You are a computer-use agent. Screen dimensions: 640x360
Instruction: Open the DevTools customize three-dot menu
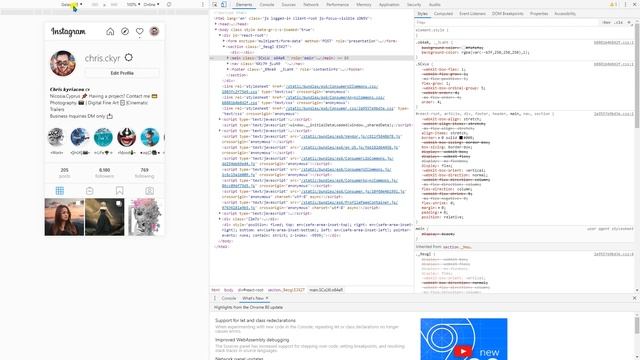[x=625, y=4]
